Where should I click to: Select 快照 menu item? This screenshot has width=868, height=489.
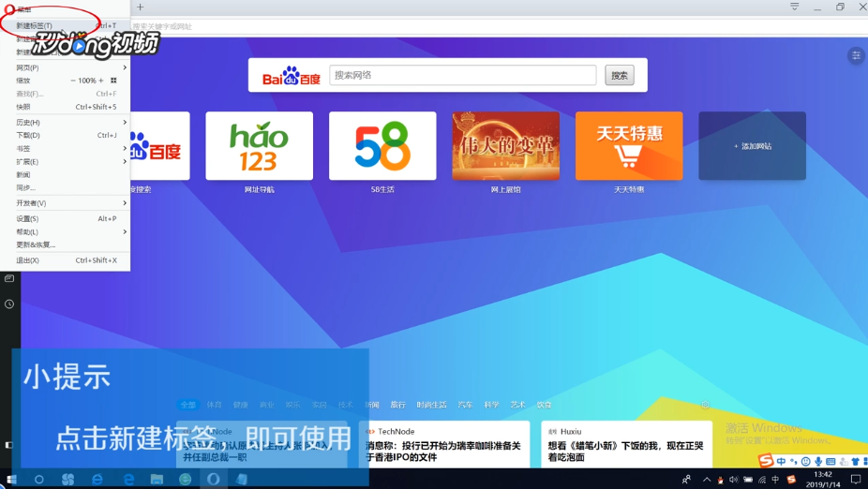click(66, 107)
